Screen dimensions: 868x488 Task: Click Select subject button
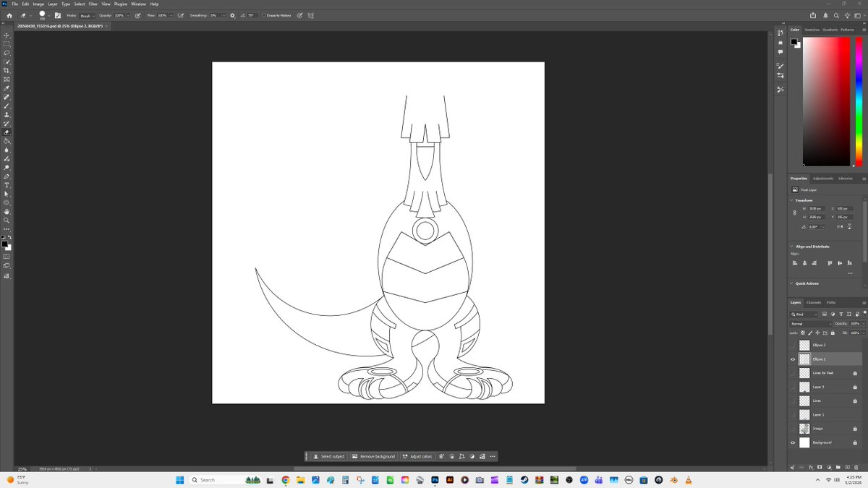pos(329,456)
